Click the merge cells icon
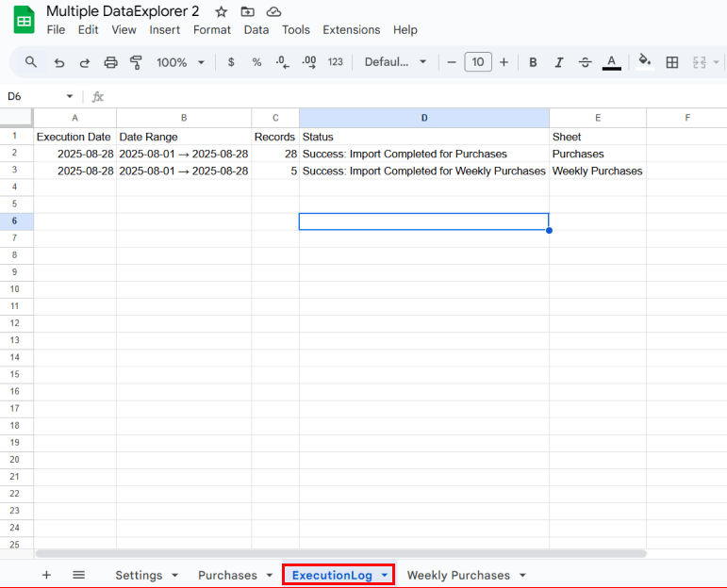Image resolution: width=727 pixels, height=588 pixels. [x=699, y=62]
